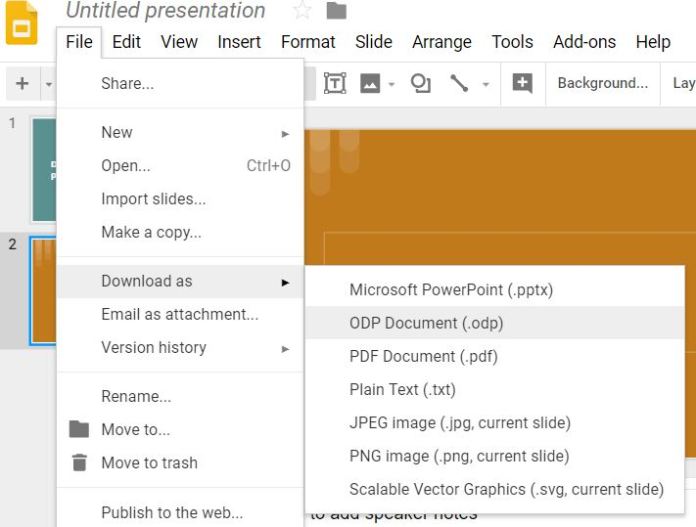The image size is (696, 527).
Task: Click the Insert image icon
Action: click(370, 83)
